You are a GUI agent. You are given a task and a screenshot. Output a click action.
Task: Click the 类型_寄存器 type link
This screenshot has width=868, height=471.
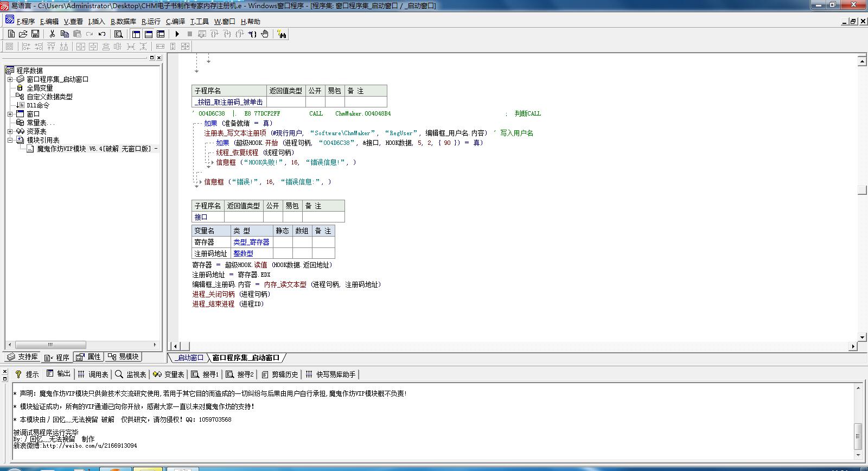(251, 242)
